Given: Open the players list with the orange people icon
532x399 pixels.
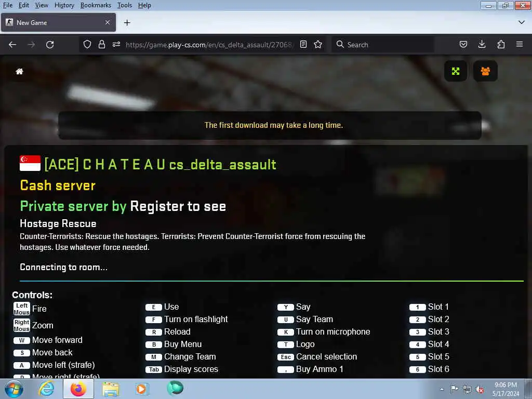Looking at the screenshot, I should 485,71.
